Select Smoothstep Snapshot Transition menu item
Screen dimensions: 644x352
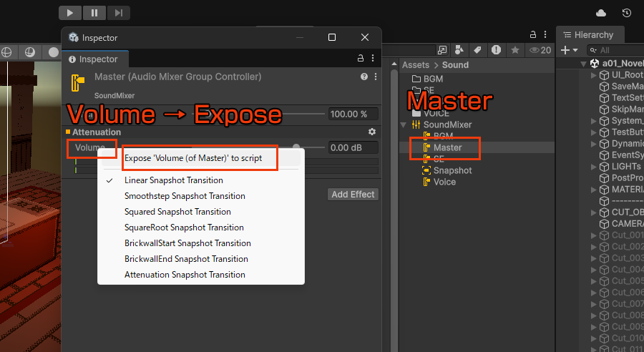pyautogui.click(x=185, y=196)
